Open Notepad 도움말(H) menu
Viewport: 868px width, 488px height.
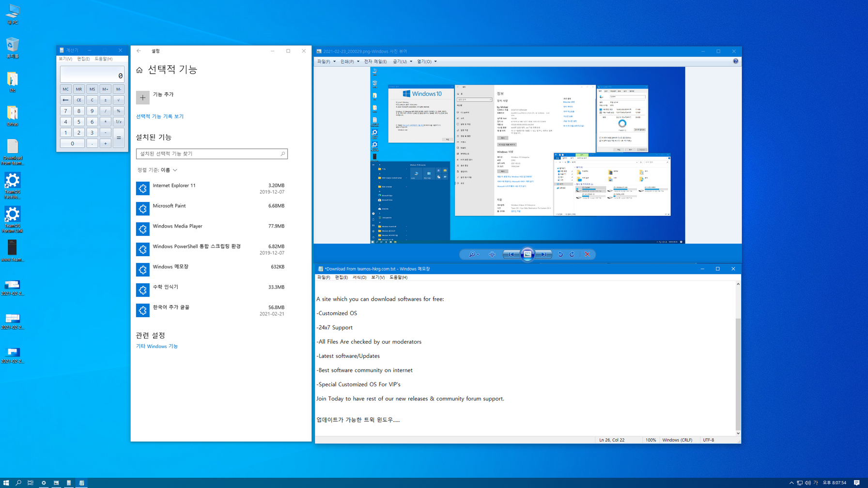click(398, 277)
